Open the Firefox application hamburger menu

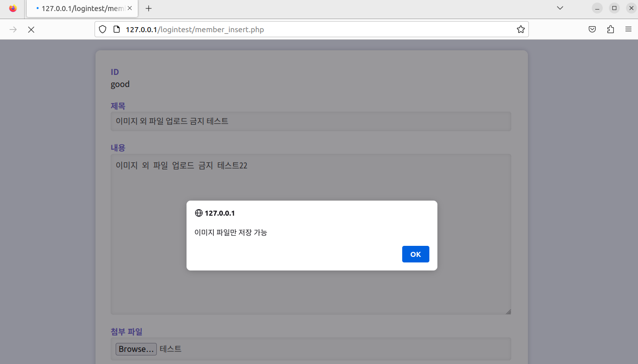[628, 30]
